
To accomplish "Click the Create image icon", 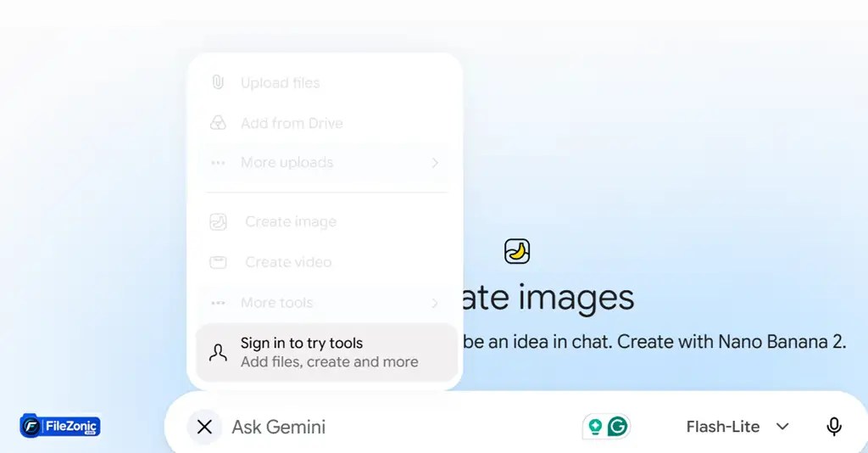I will (218, 221).
